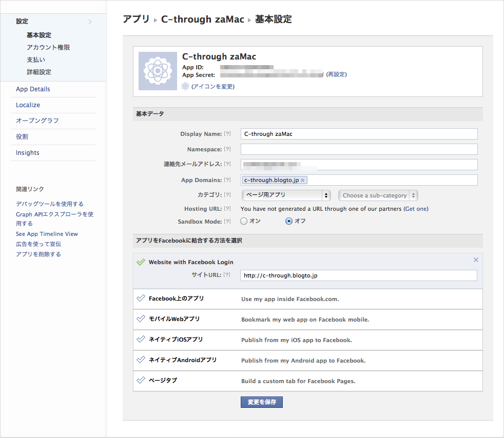
Task: Expand the ネイティブiOSアプリ row
Action: 307,340
